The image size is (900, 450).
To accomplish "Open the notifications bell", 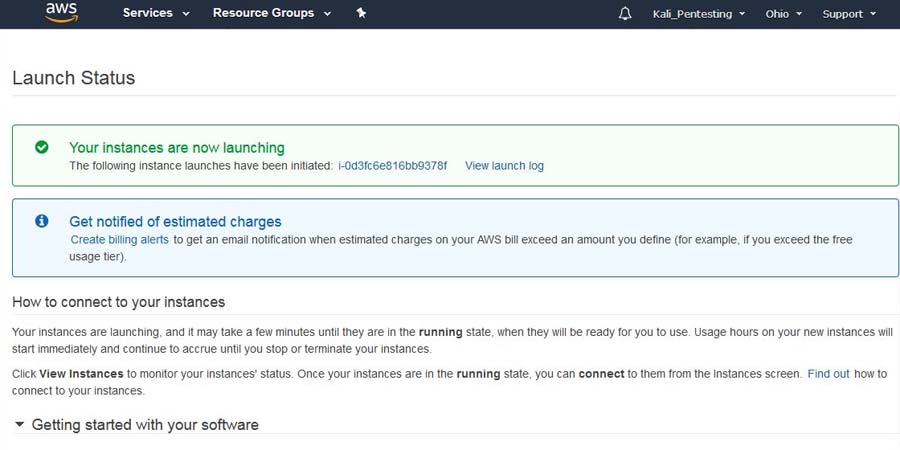I will tap(626, 14).
